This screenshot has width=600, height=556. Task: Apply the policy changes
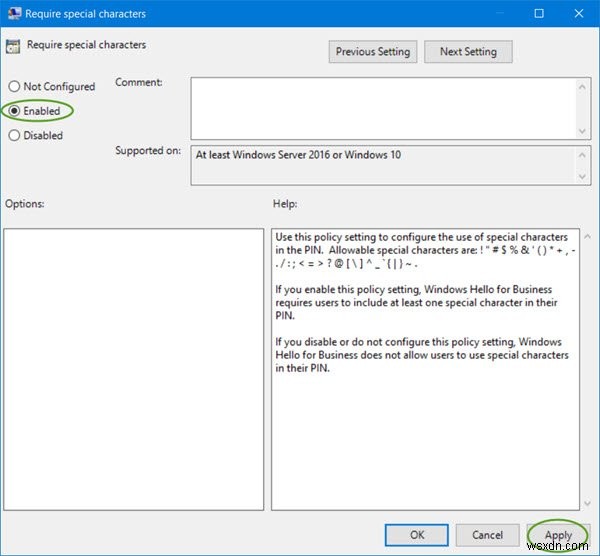558,535
